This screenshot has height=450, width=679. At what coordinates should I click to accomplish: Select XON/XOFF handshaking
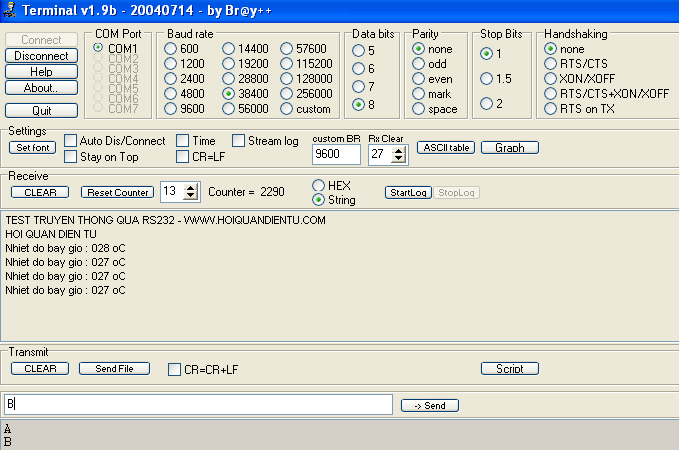[x=550, y=79]
